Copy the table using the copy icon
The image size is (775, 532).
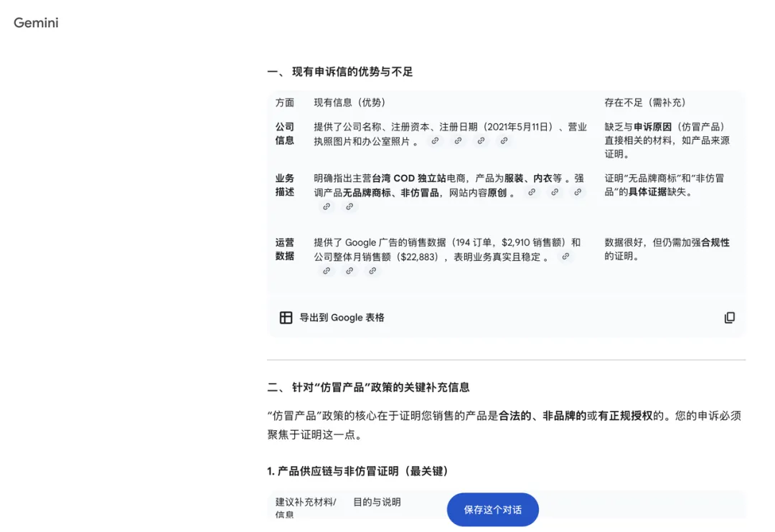point(730,318)
